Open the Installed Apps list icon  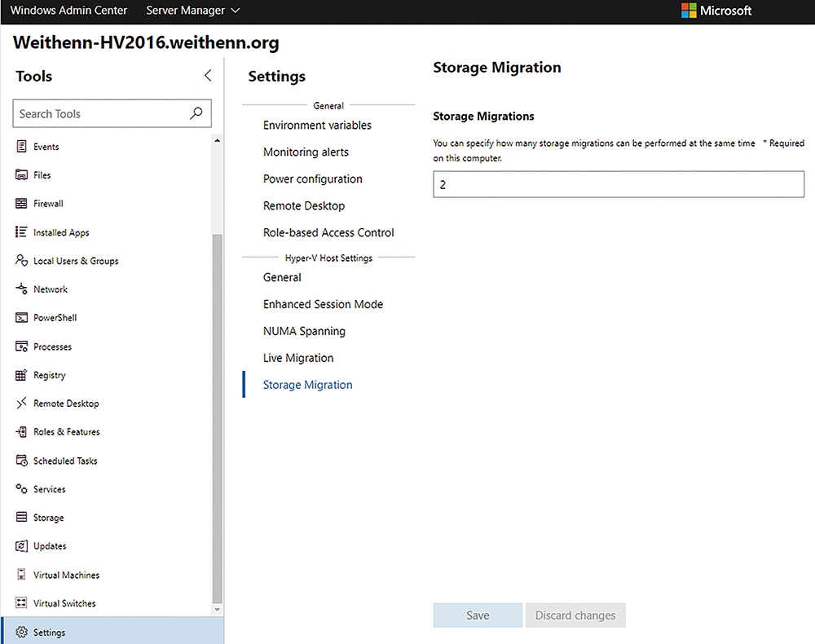click(21, 232)
